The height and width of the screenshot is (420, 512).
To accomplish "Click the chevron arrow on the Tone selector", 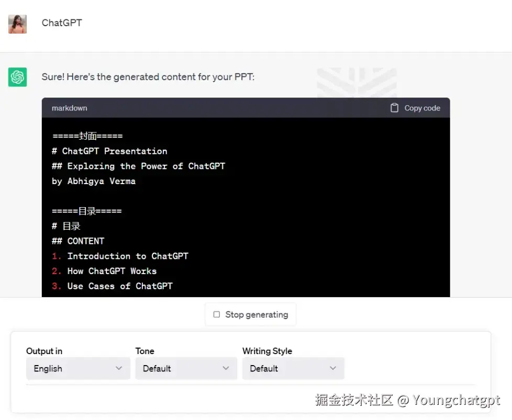I will click(226, 368).
